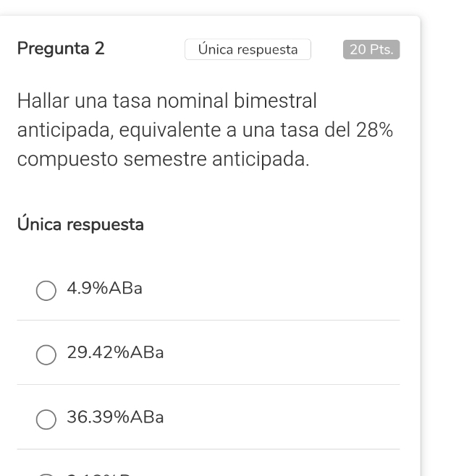This screenshot has width=456, height=476.
Task: Click the 29.42%ABa answer label text
Action: tap(115, 354)
